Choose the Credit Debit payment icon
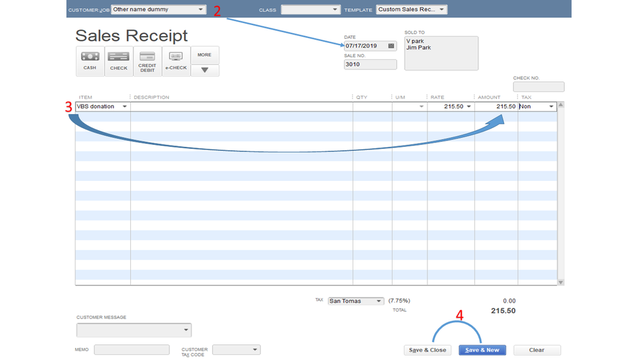This screenshot has width=644, height=362. pos(148,61)
